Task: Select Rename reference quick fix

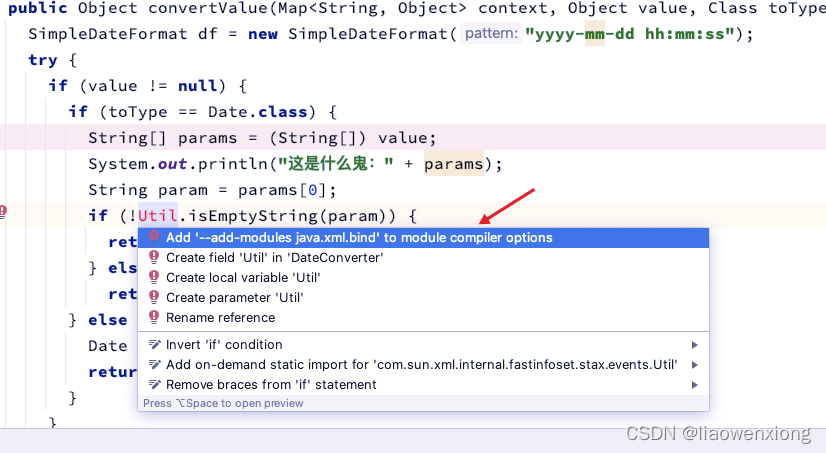Action: [423, 318]
